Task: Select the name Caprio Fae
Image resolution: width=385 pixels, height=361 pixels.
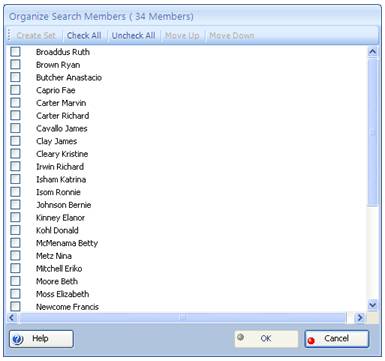Action: pyautogui.click(x=56, y=90)
